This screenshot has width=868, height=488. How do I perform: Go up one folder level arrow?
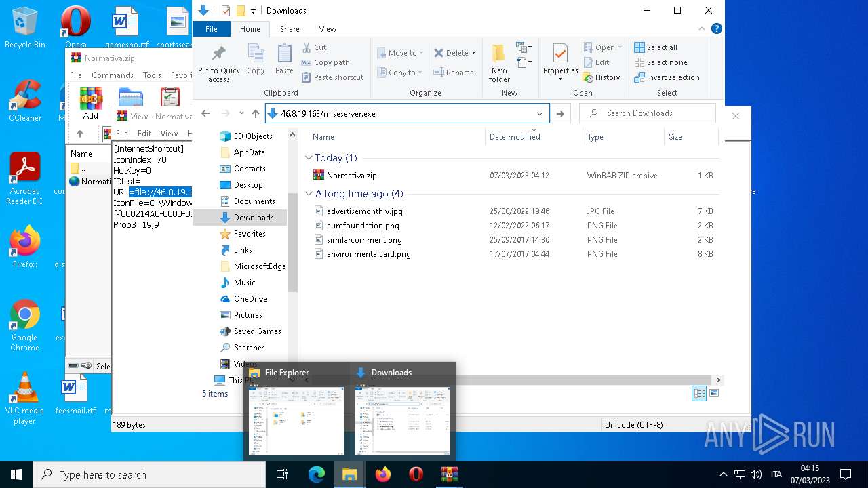(x=256, y=113)
